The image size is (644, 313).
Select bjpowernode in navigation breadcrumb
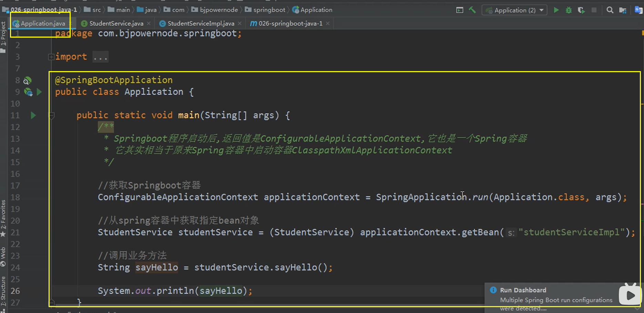click(x=215, y=10)
